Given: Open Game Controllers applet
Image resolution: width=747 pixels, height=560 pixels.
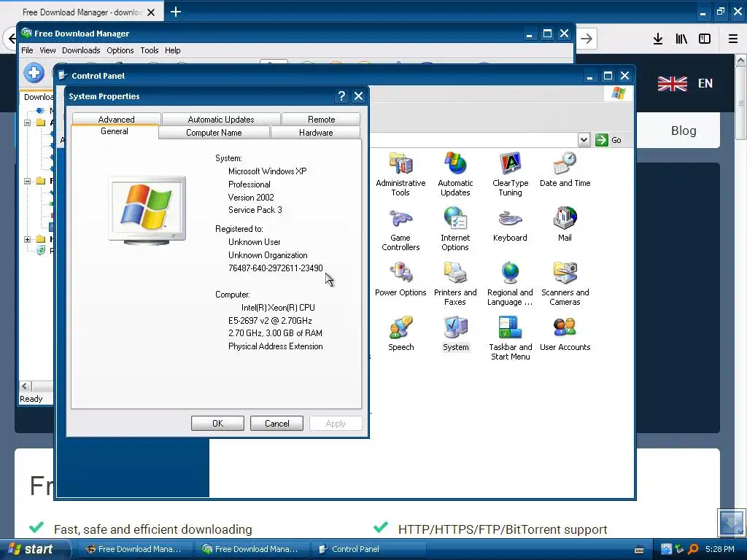Looking at the screenshot, I should [400, 229].
